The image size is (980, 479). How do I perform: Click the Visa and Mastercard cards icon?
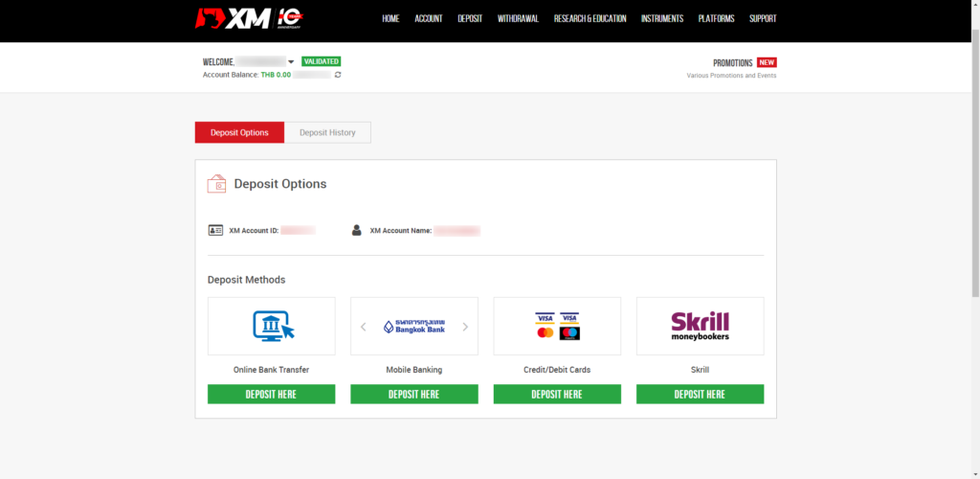point(558,326)
